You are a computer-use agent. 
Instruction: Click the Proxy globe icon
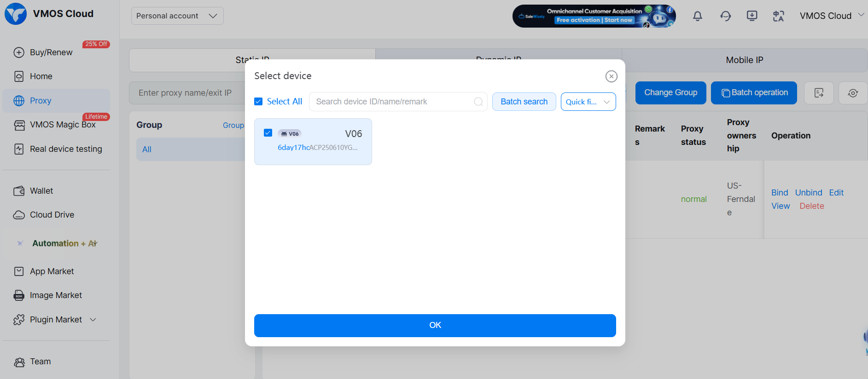click(x=19, y=101)
